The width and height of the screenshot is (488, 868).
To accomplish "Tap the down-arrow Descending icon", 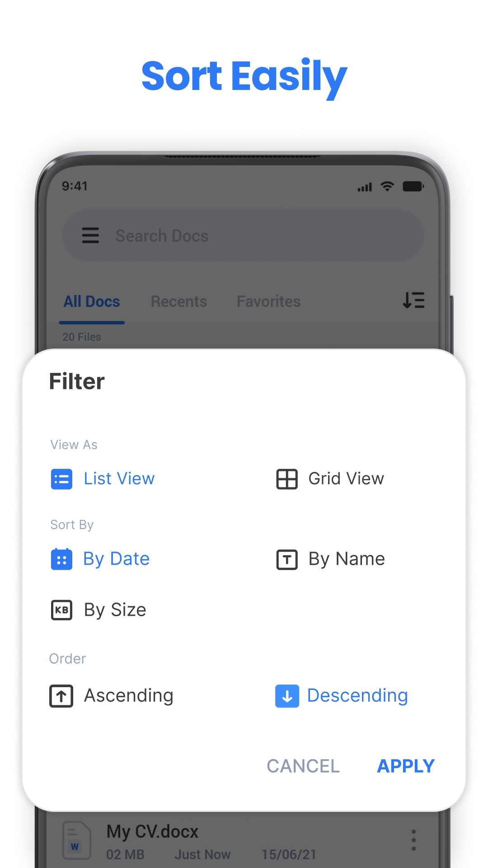I will pyautogui.click(x=287, y=696).
